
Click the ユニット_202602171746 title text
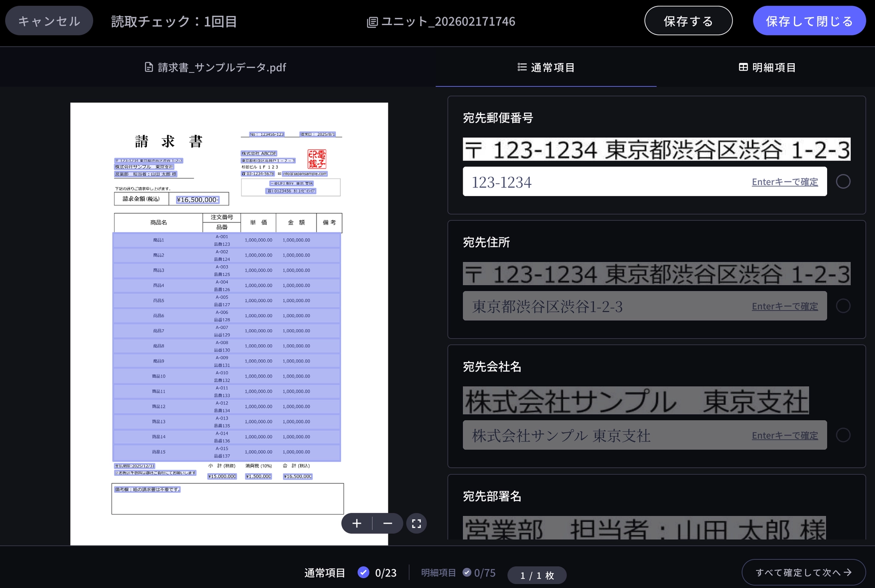[x=448, y=21]
